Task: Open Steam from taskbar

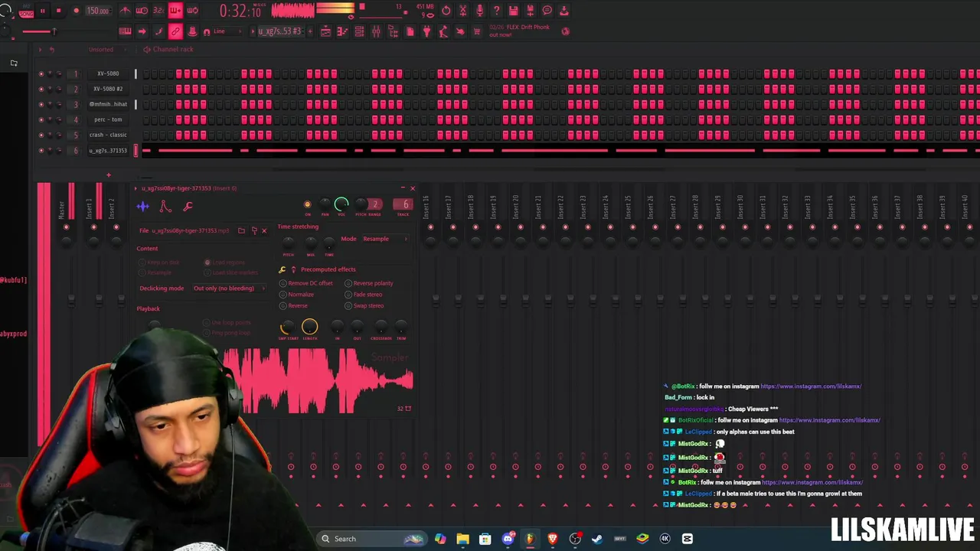Action: (x=597, y=539)
